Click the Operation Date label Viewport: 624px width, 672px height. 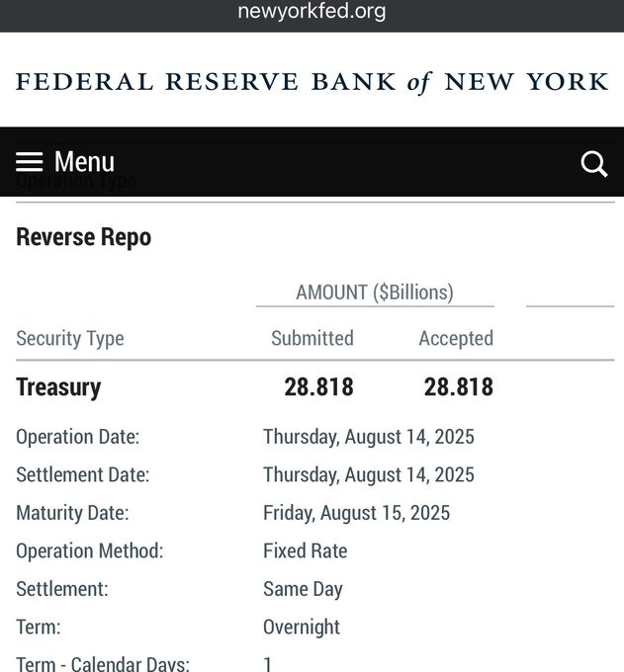[x=78, y=437]
